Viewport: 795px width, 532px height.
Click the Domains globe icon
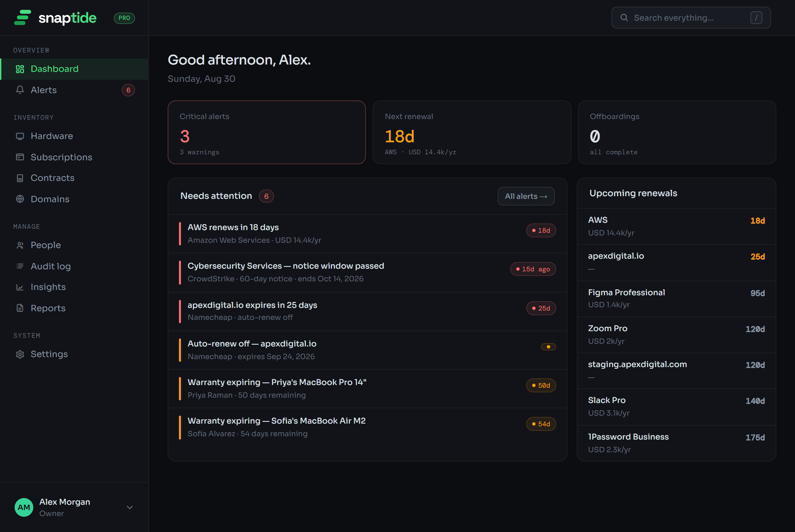click(x=20, y=199)
